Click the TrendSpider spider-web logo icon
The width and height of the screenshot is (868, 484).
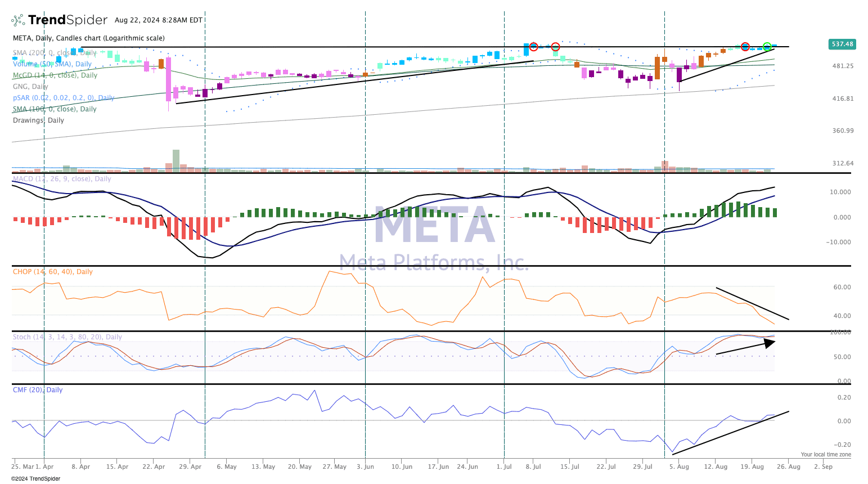tap(18, 21)
